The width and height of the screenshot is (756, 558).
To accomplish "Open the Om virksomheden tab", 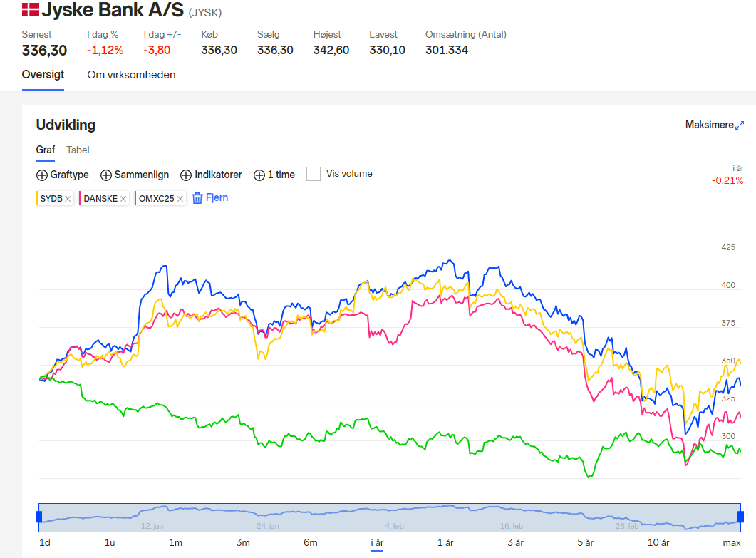I will coord(131,75).
